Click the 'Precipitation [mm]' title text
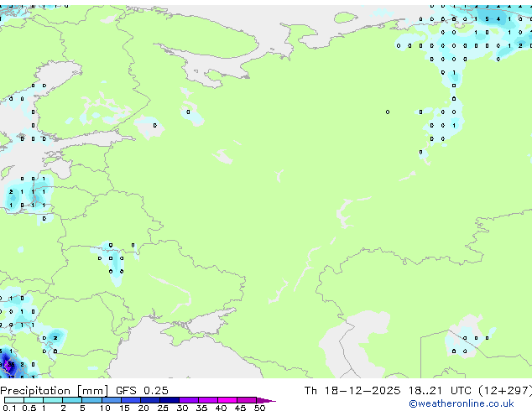Viewport: 532px width, 411px height. pyautogui.click(x=55, y=391)
